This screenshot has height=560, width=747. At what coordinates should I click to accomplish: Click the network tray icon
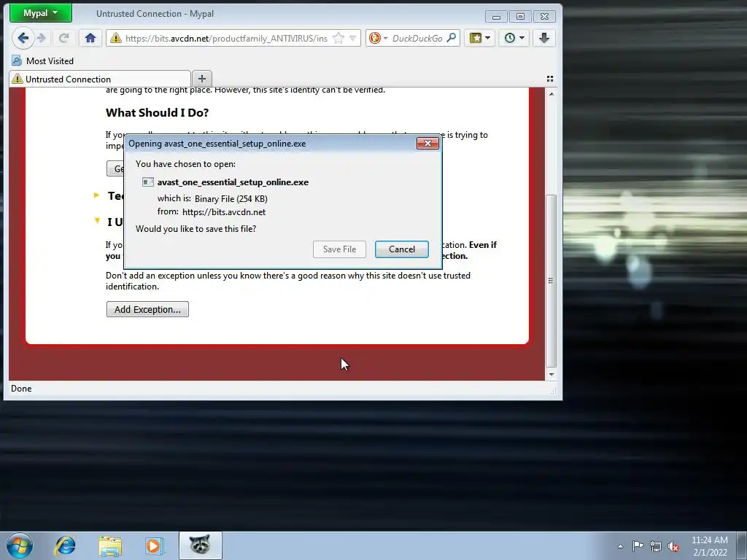click(656, 546)
